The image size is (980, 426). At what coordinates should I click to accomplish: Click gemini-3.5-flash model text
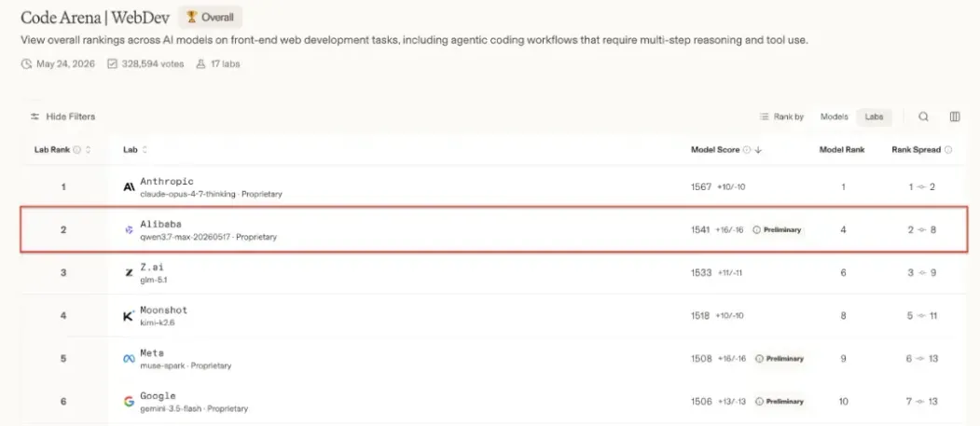tap(172, 408)
